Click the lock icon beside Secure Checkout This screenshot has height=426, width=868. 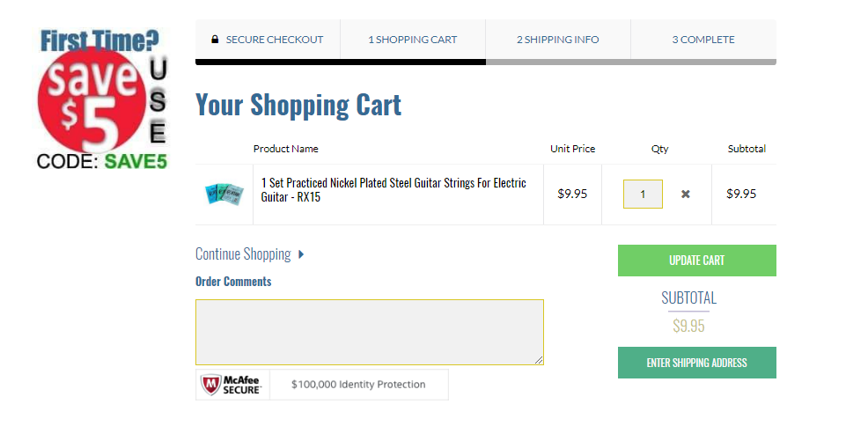pos(215,40)
